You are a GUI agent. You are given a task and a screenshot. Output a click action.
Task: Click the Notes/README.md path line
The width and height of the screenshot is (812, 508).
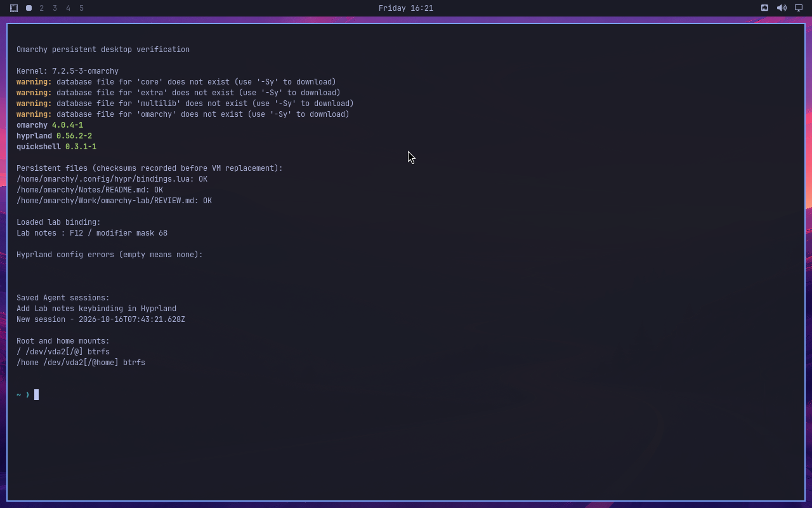tap(89, 190)
